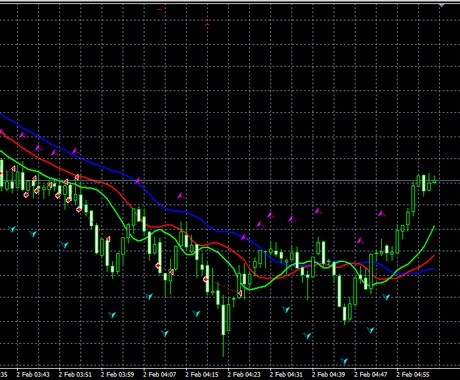Select the gray horizontal current price line
The width and height of the screenshot is (460, 380).
click(230, 181)
